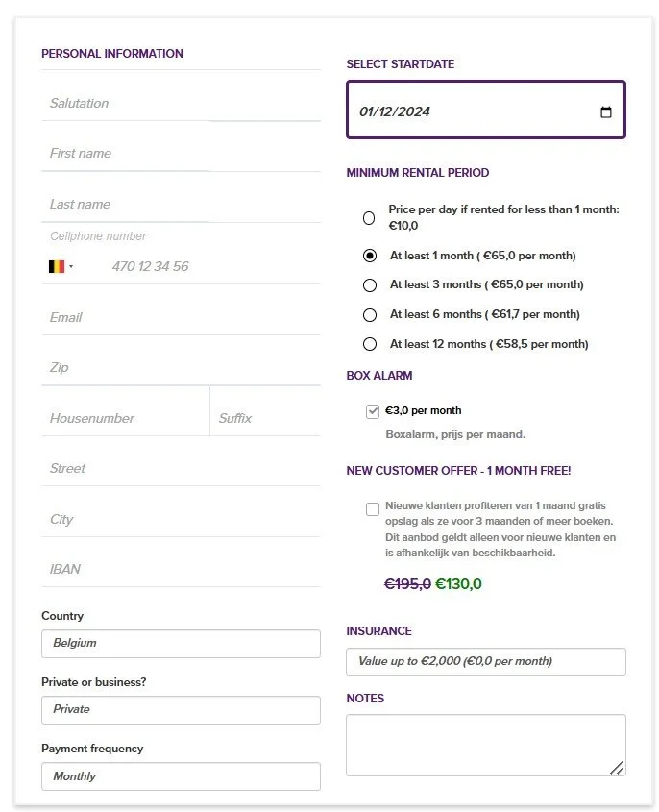Grab the resize handle of the Notes box

point(617,768)
